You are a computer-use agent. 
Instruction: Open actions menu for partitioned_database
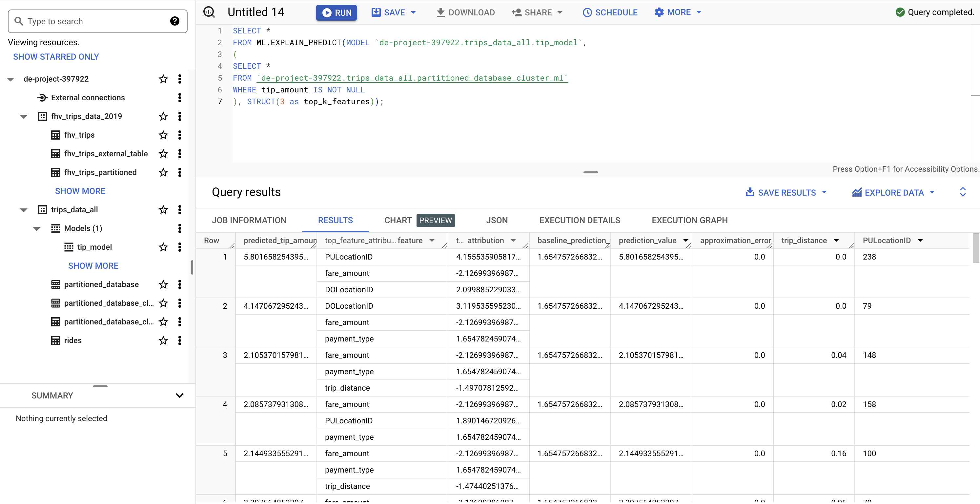click(179, 284)
